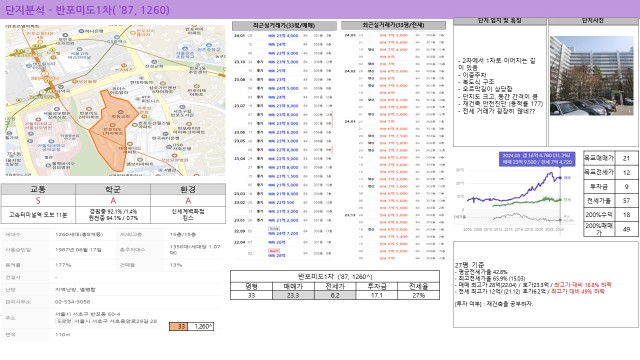Open the 최근실거래가(33평/매매) header tab
The width and height of the screenshot is (640, 360).
(284, 26)
